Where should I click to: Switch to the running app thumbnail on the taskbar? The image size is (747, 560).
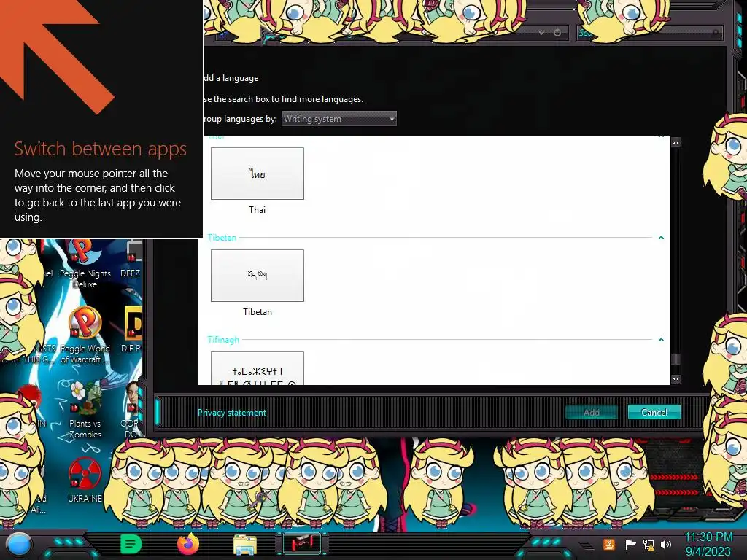pyautogui.click(x=301, y=544)
